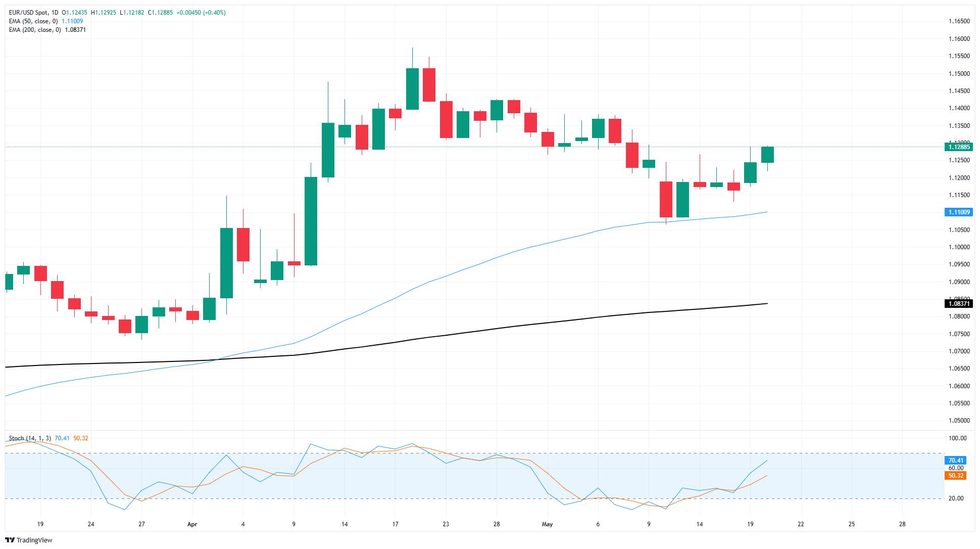Viewport: 980px width, 549px height.
Task: Select the EMA (200, close, 0) indicator label
Action: tap(35, 30)
